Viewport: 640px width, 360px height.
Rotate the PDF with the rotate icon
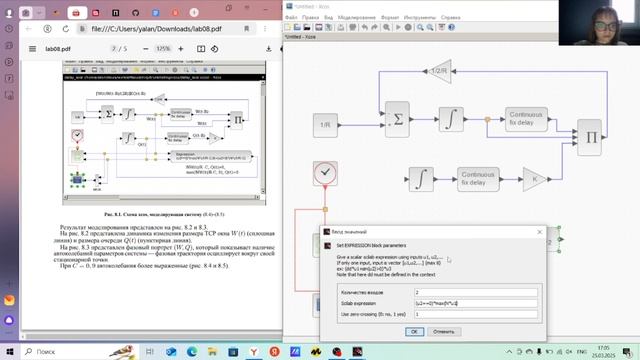tap(215, 49)
